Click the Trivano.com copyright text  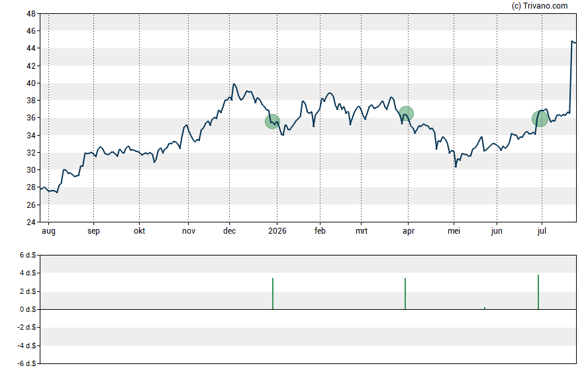(x=540, y=5)
